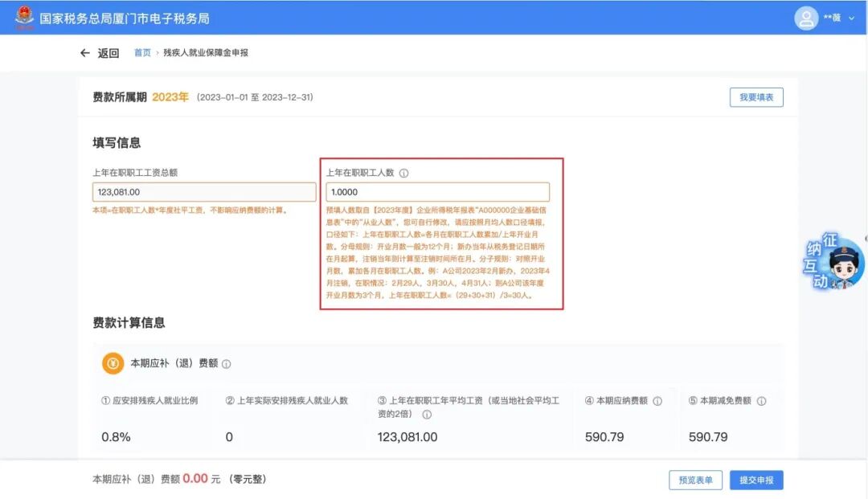Click the user avatar in the top bar
Screen dimensions: 868x499
point(806,18)
